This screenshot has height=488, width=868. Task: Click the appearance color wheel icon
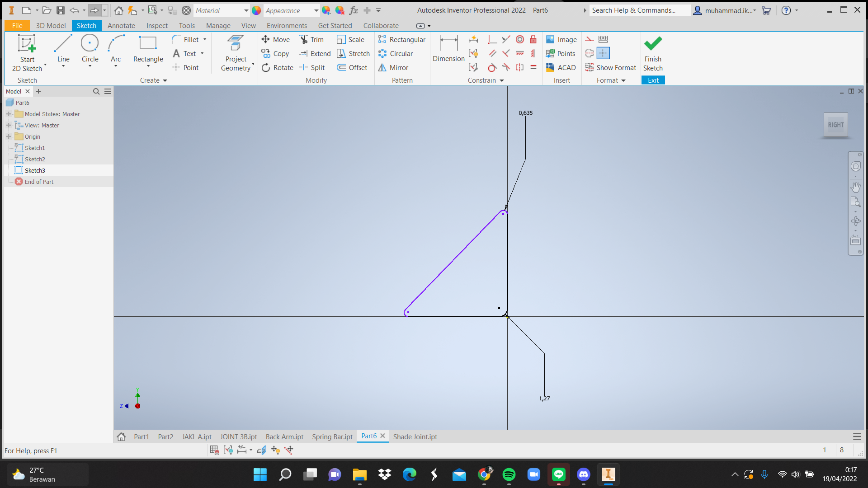tap(256, 10)
